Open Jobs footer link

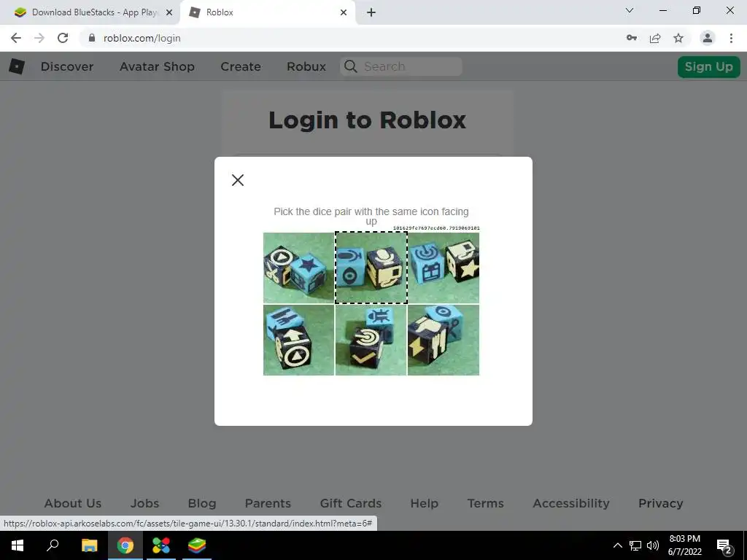145,503
